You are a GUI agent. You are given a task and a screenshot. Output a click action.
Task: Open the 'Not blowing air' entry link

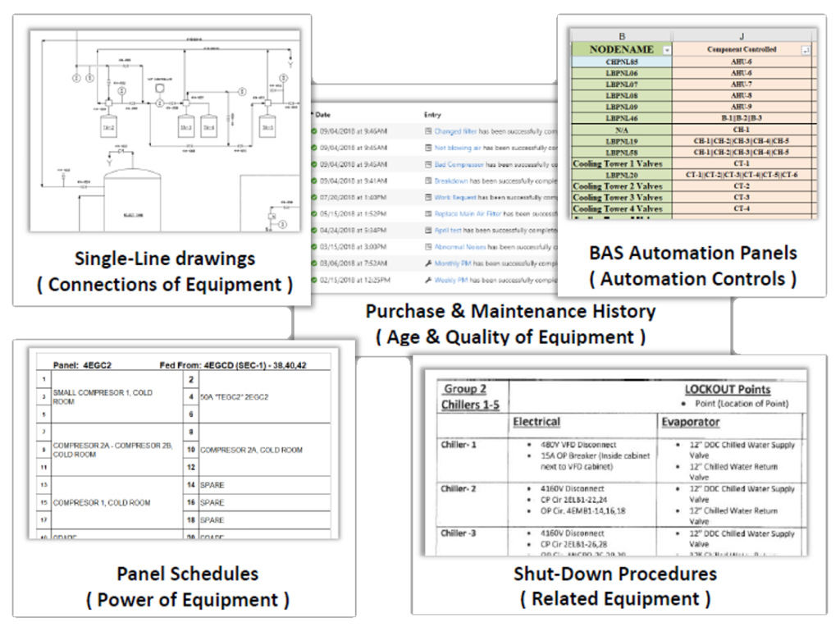(458, 148)
